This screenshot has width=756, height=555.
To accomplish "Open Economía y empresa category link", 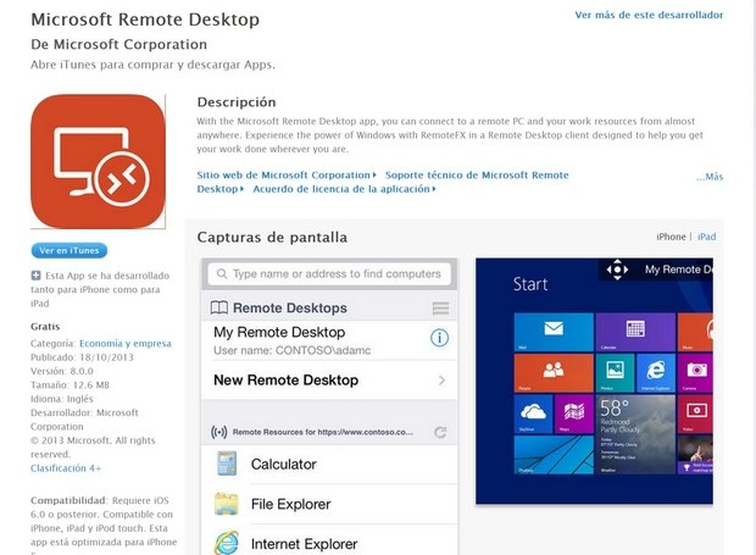I will coord(125,344).
